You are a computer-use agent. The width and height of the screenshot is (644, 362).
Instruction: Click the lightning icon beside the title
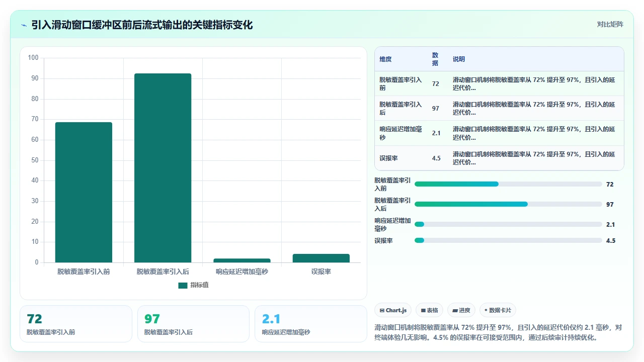coord(24,25)
